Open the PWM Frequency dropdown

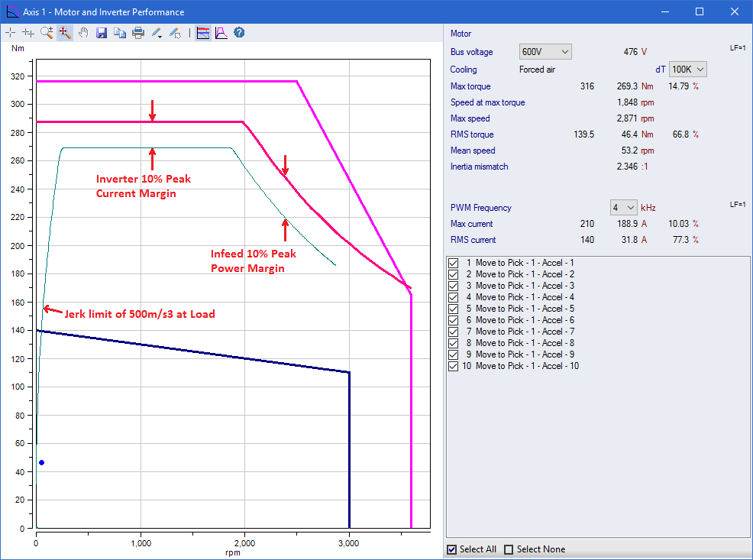[x=623, y=208]
